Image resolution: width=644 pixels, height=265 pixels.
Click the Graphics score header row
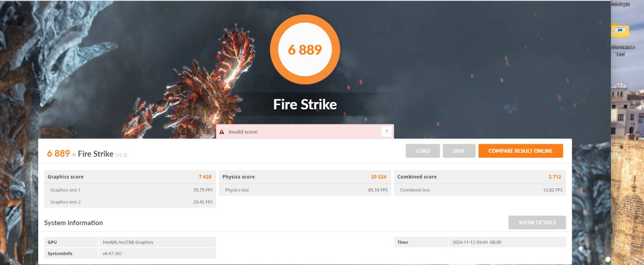click(130, 176)
